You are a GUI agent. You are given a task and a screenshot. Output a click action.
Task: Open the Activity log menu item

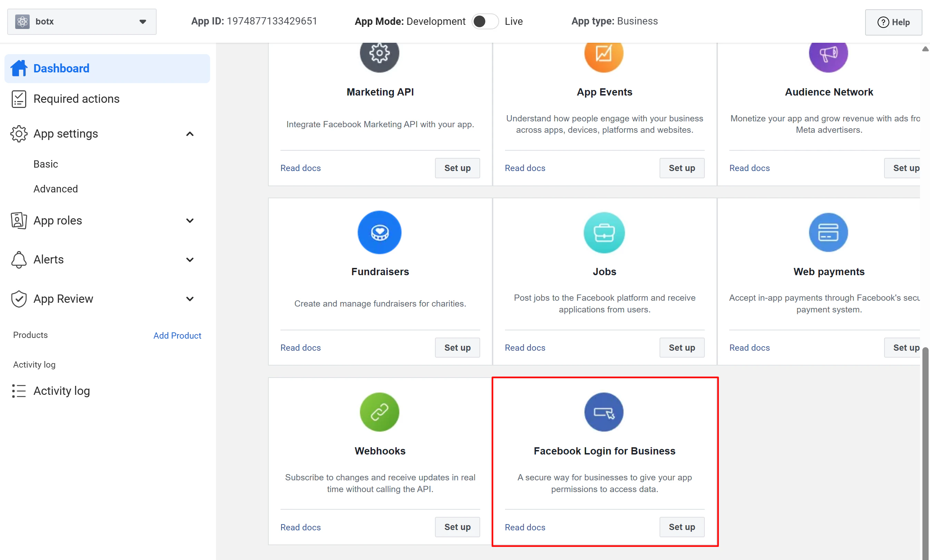[x=61, y=391]
